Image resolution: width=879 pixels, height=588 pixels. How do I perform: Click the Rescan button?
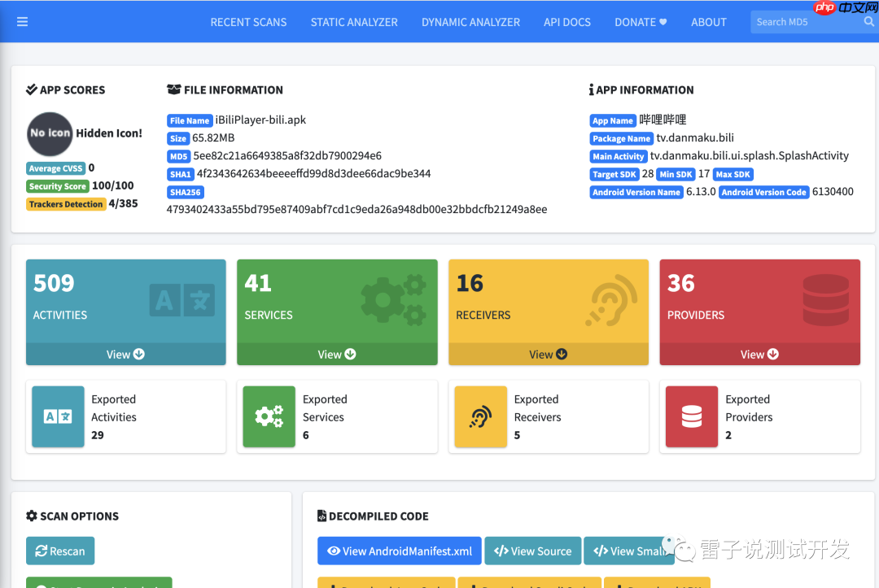click(x=60, y=551)
